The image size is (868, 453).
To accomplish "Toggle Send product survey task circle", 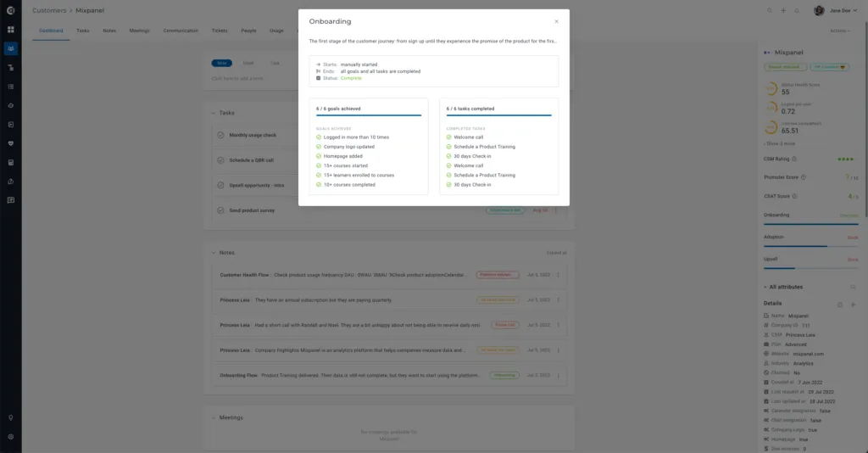I will 221,210.
